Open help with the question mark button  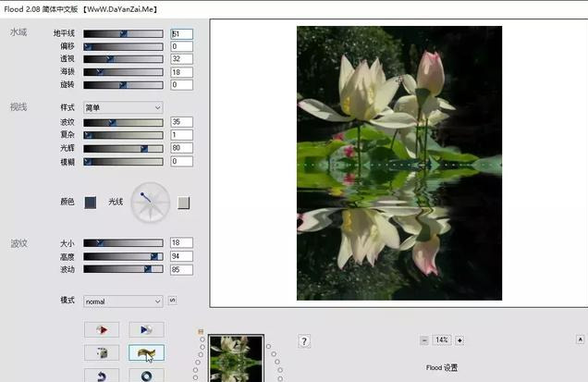pos(304,341)
